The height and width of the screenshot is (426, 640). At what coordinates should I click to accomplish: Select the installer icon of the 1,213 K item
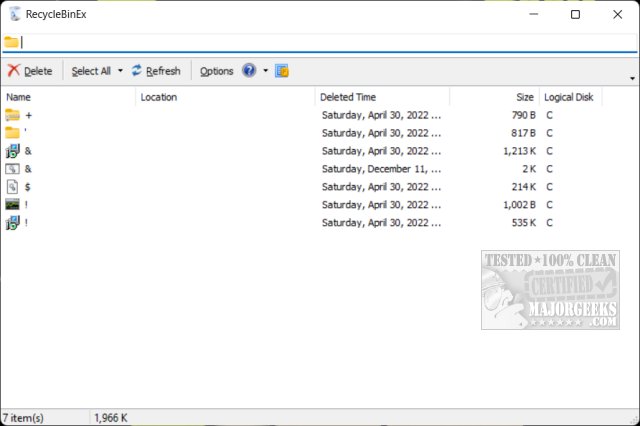(x=12, y=151)
